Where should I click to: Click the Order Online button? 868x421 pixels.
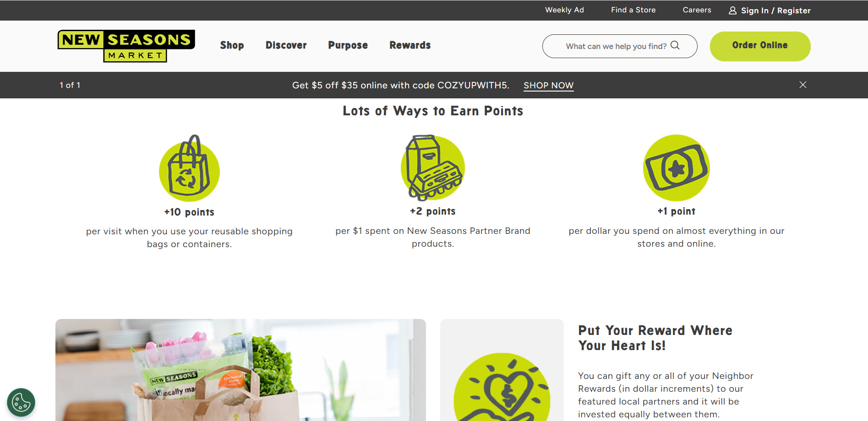coord(760,46)
